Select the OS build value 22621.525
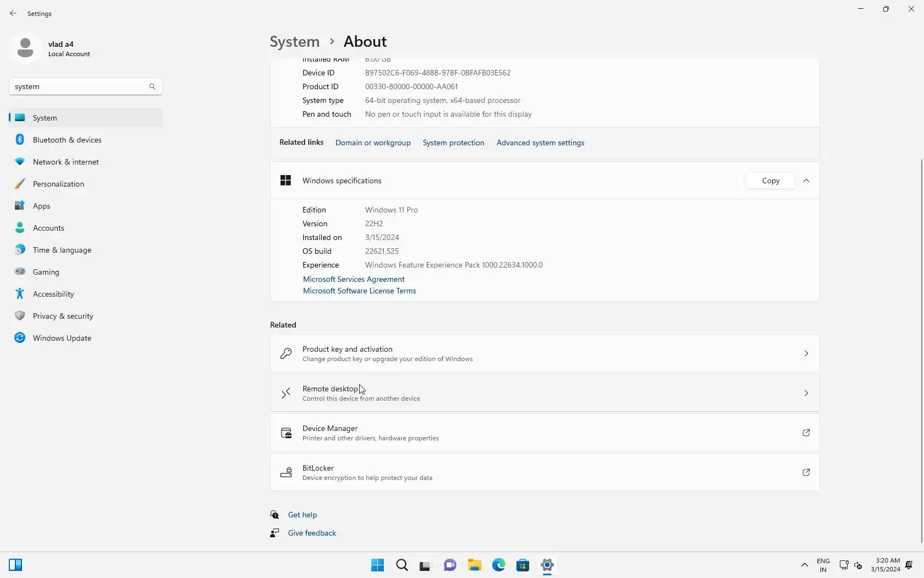The width and height of the screenshot is (924, 578). click(x=382, y=251)
